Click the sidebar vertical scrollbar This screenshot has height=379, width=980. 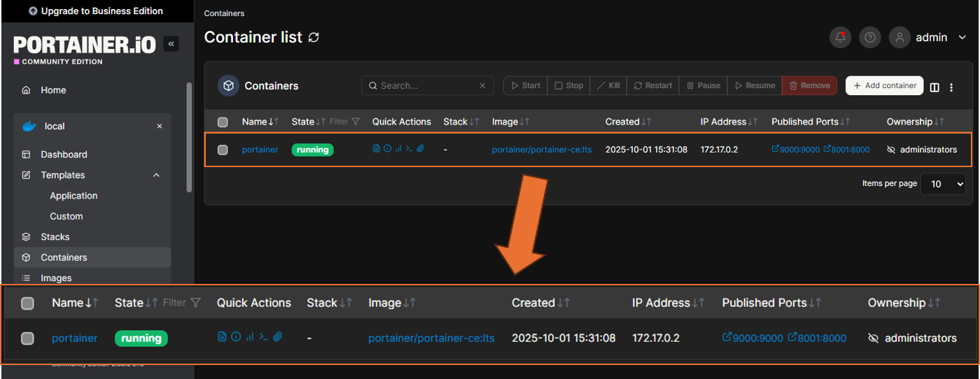188,136
